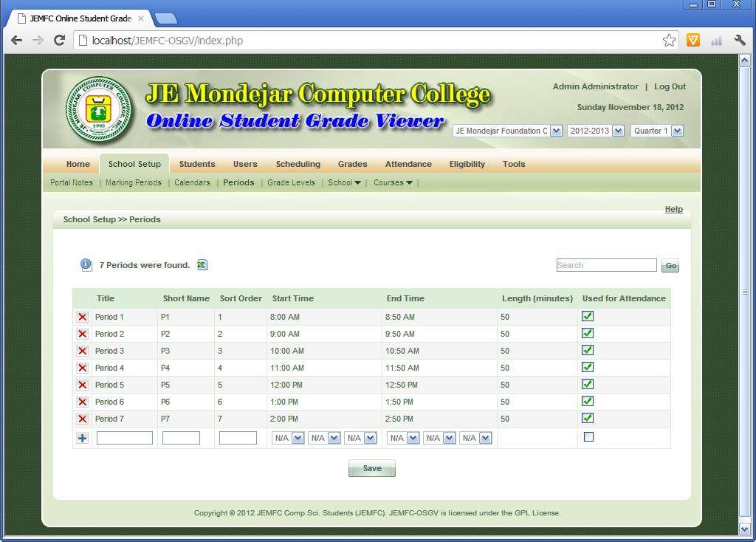
Task: Uncheck Used for Attendance for Period 6
Action: [587, 401]
